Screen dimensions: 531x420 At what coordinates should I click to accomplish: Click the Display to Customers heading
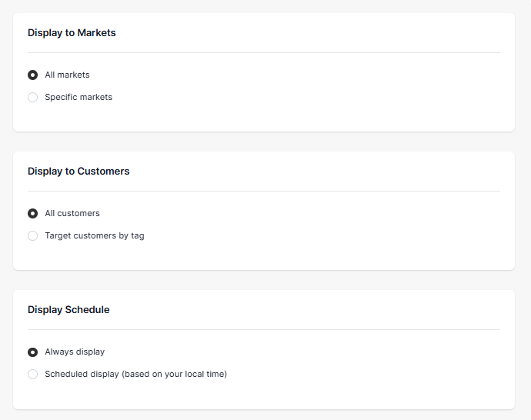tap(78, 172)
